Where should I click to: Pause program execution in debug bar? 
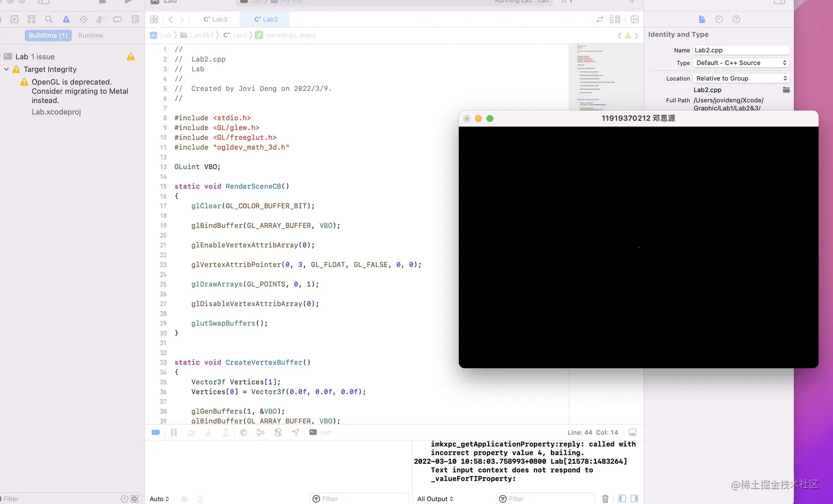pos(174,432)
